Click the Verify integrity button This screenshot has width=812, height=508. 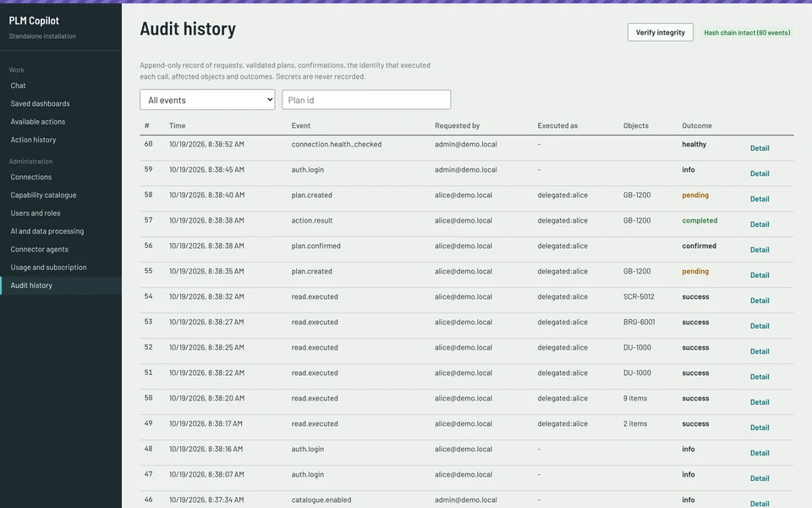tap(661, 32)
